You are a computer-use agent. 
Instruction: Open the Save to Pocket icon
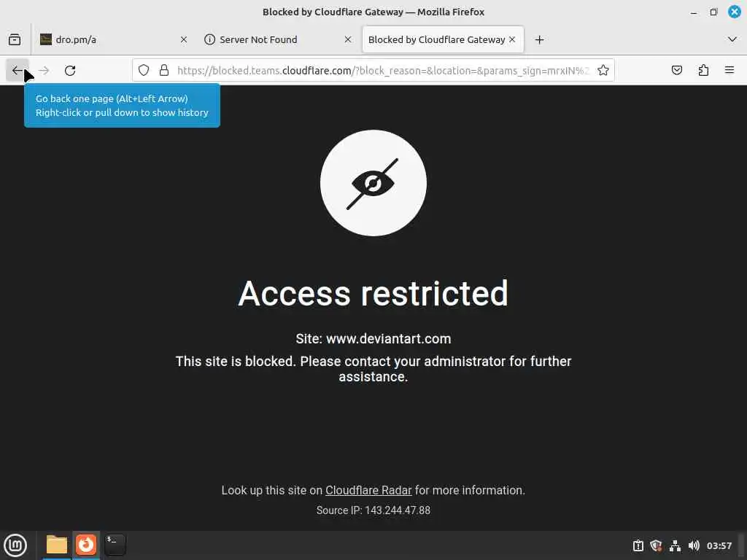pyautogui.click(x=676, y=71)
